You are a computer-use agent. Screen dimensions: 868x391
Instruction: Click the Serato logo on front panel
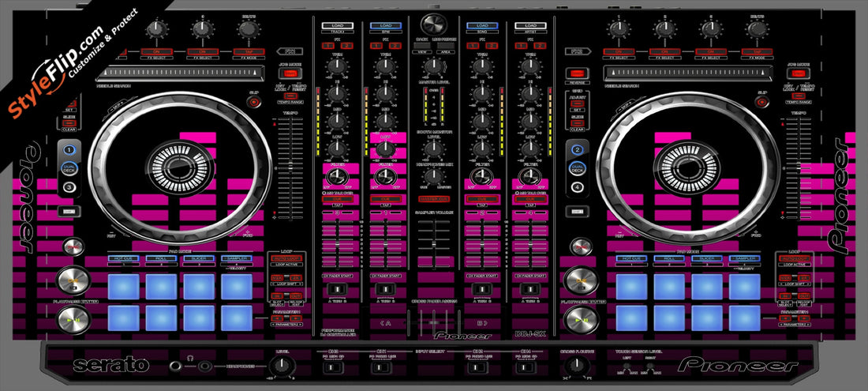pyautogui.click(x=110, y=365)
